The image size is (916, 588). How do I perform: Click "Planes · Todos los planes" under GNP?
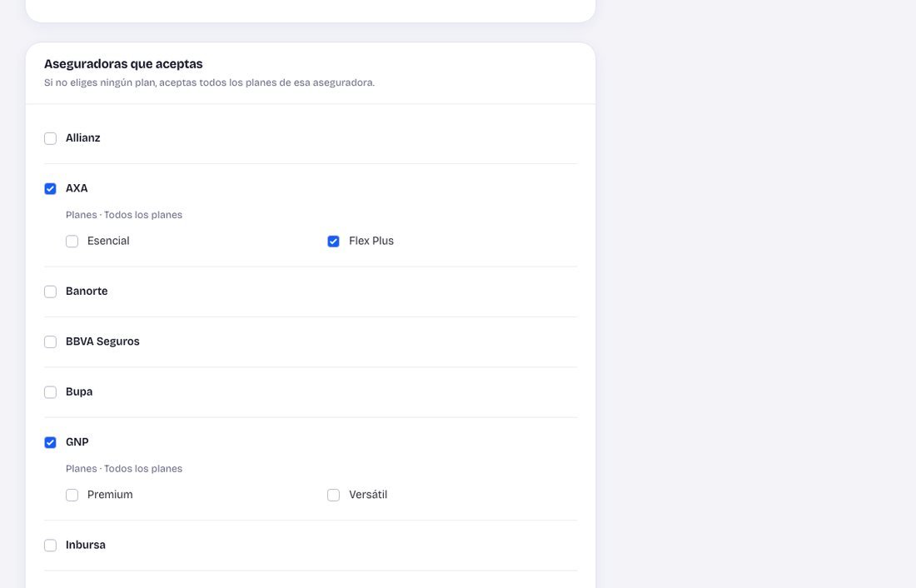click(x=124, y=469)
